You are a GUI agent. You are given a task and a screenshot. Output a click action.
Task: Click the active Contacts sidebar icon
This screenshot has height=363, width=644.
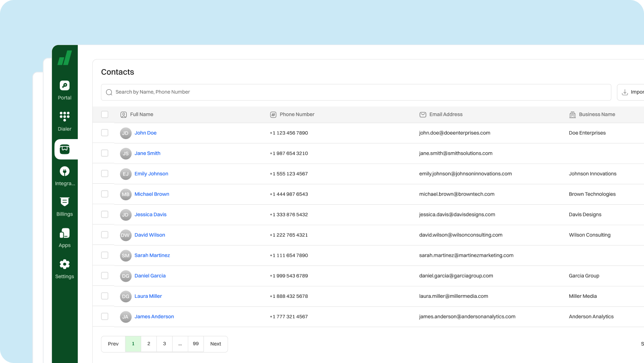click(64, 149)
